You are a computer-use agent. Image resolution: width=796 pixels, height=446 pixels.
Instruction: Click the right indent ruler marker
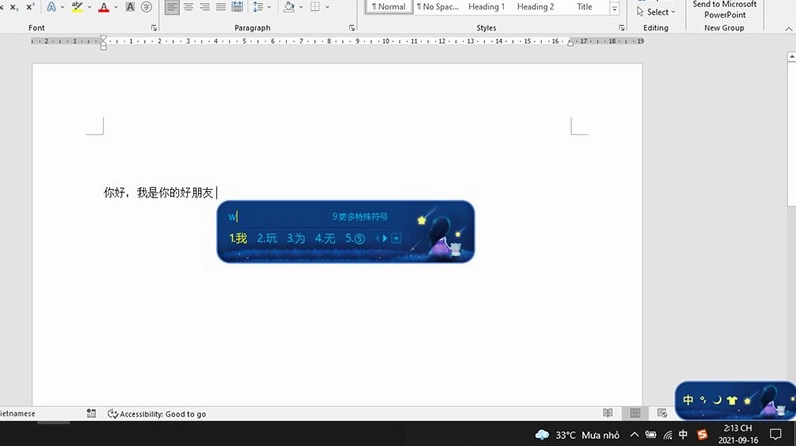pos(571,43)
